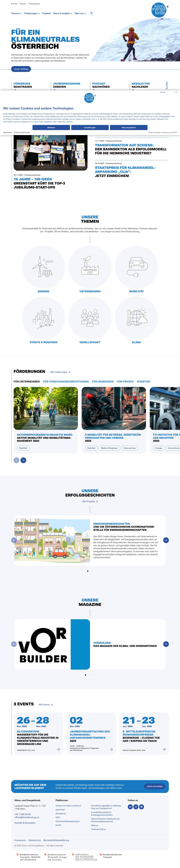Viewport: 180px width, 868px height.
Task: Click the search magnifier icon in header
Action: 91,13
